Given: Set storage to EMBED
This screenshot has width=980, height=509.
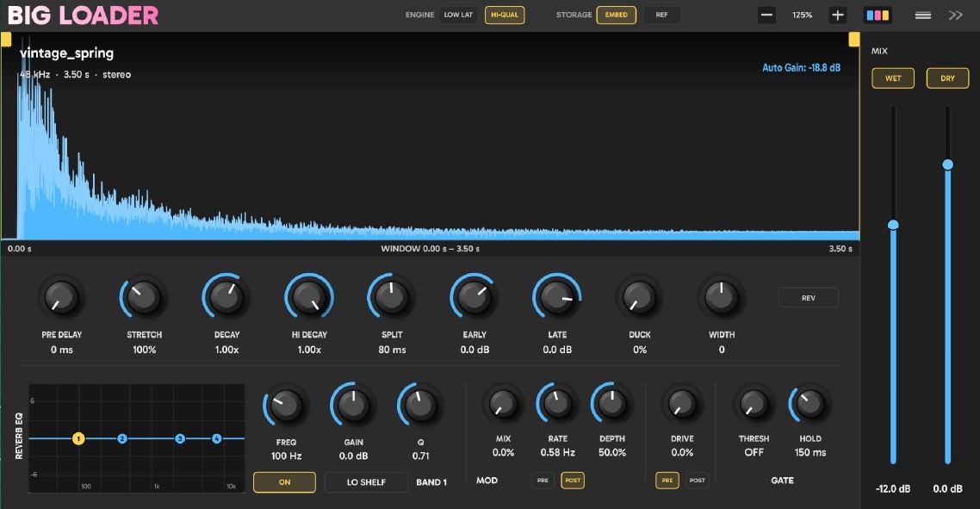Looking at the screenshot, I should coord(617,15).
